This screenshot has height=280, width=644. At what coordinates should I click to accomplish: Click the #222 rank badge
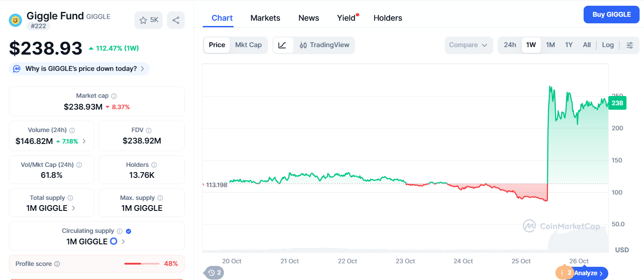(x=38, y=26)
